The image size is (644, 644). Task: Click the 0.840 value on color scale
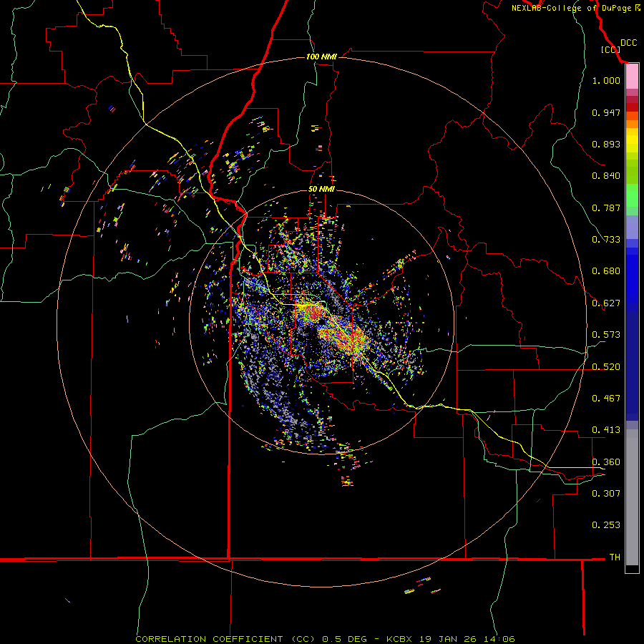coord(606,176)
